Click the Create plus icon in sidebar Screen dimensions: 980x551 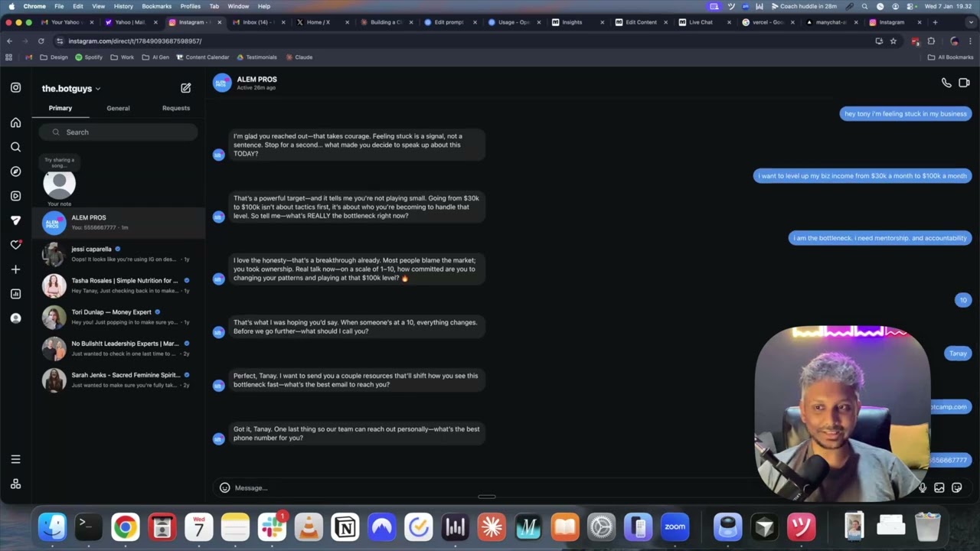click(15, 269)
